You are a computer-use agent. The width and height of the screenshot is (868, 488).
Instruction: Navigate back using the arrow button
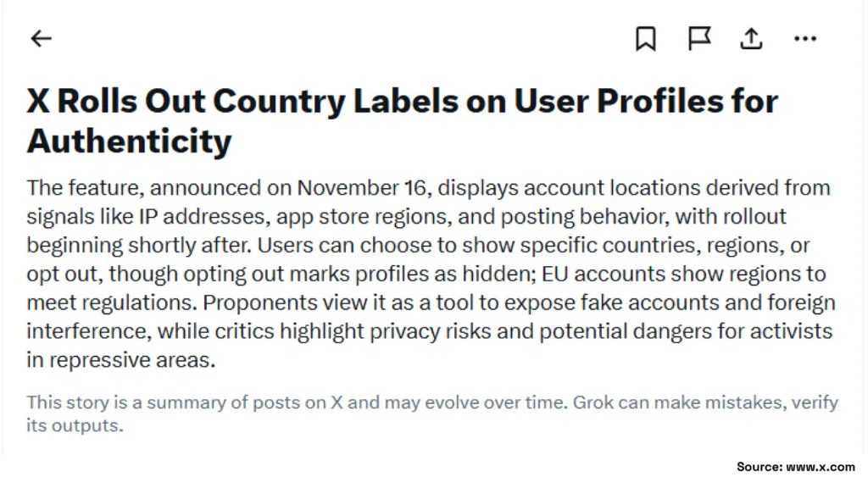41,38
